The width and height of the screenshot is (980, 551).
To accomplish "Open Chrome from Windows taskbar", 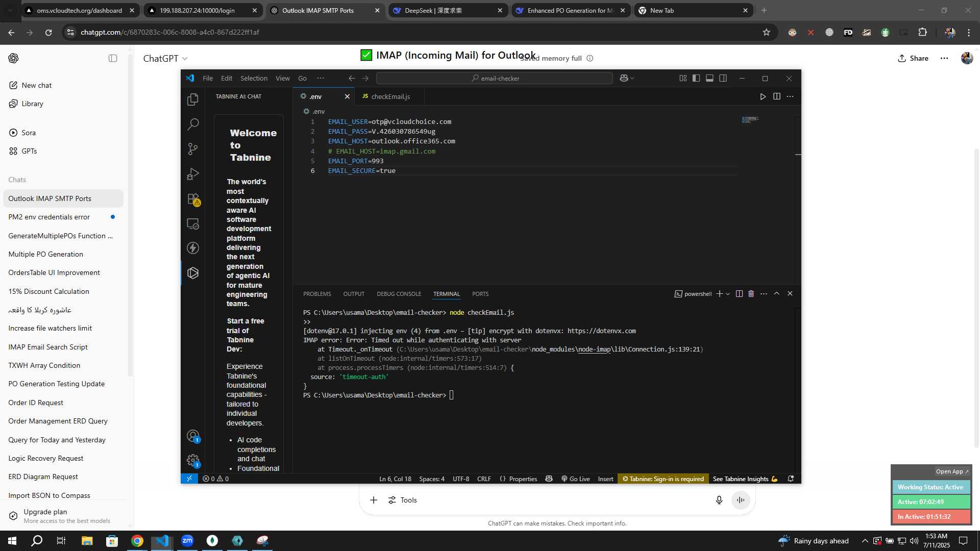I will [x=137, y=541].
